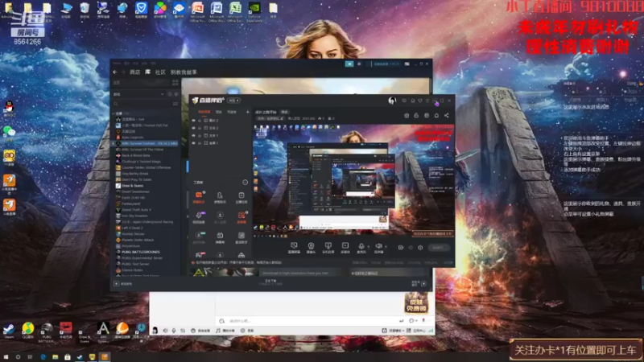
Task: Go forward in the Steam window
Action: [123, 72]
